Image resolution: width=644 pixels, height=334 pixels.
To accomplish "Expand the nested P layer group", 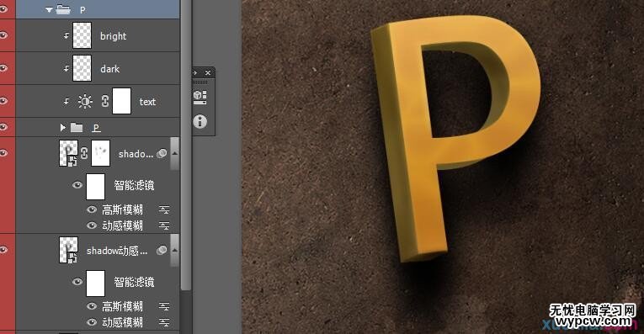I will (63, 128).
